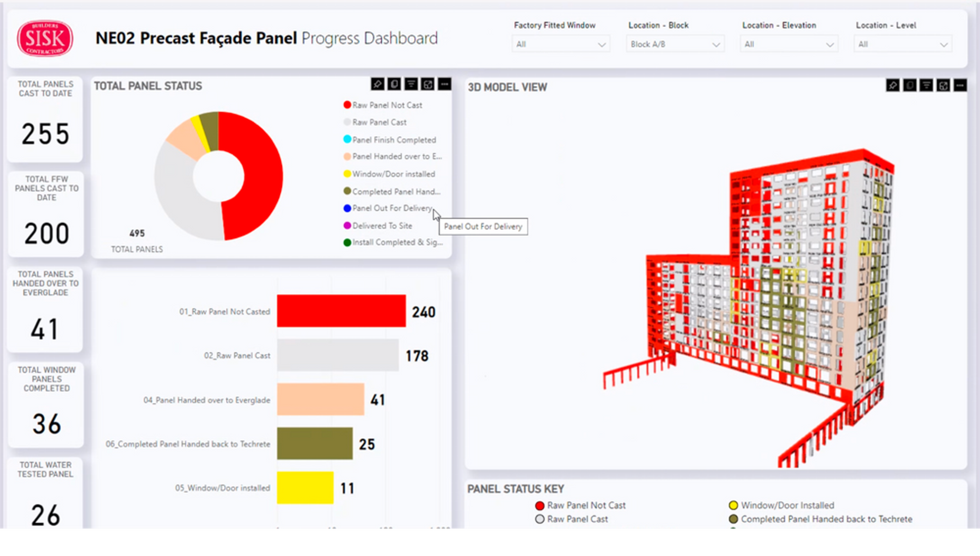Viewport: 980px width, 556px height.
Task: Click Raw Panel Not Cast in status key
Action: pos(580,506)
